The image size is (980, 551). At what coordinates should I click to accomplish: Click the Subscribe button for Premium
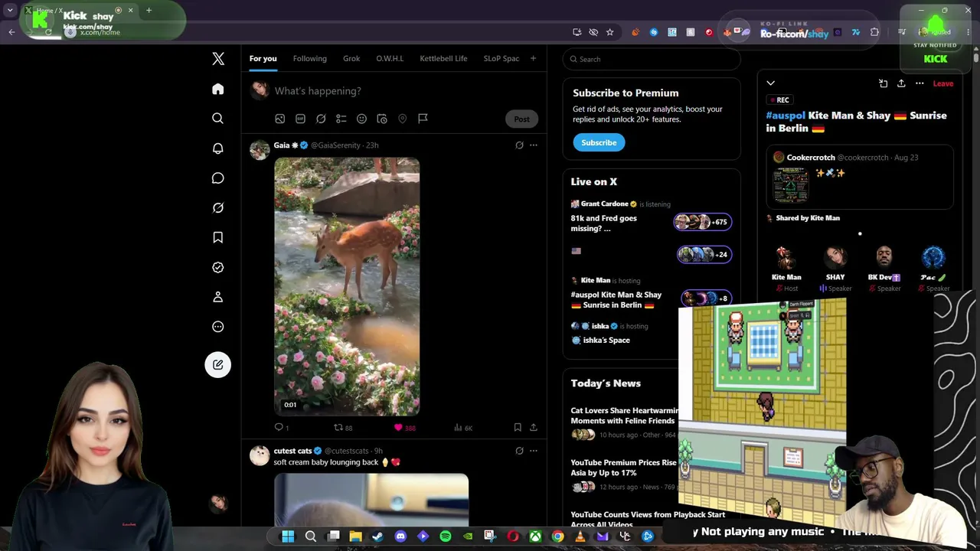pyautogui.click(x=599, y=142)
